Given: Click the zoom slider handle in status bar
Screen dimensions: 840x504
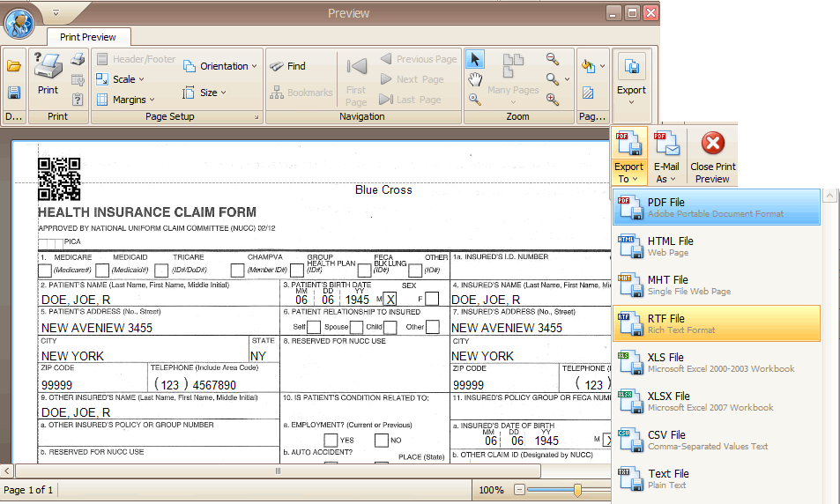Looking at the screenshot, I should click(577, 490).
